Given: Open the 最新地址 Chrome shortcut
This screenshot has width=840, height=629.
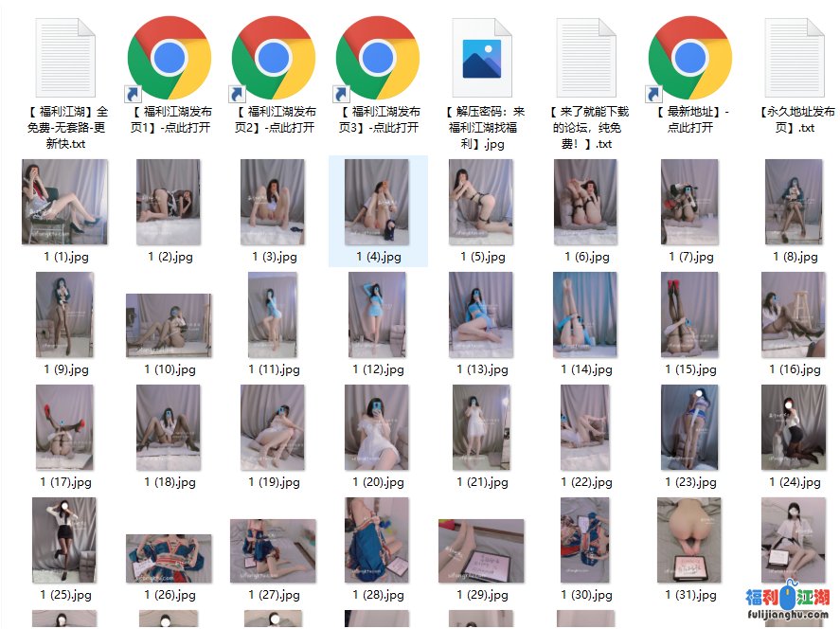Looking at the screenshot, I should click(x=690, y=59).
